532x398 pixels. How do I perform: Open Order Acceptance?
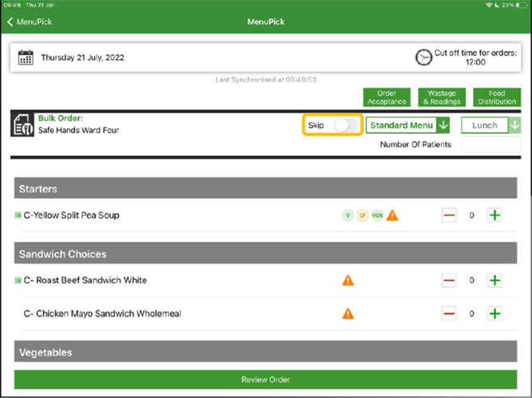(387, 97)
